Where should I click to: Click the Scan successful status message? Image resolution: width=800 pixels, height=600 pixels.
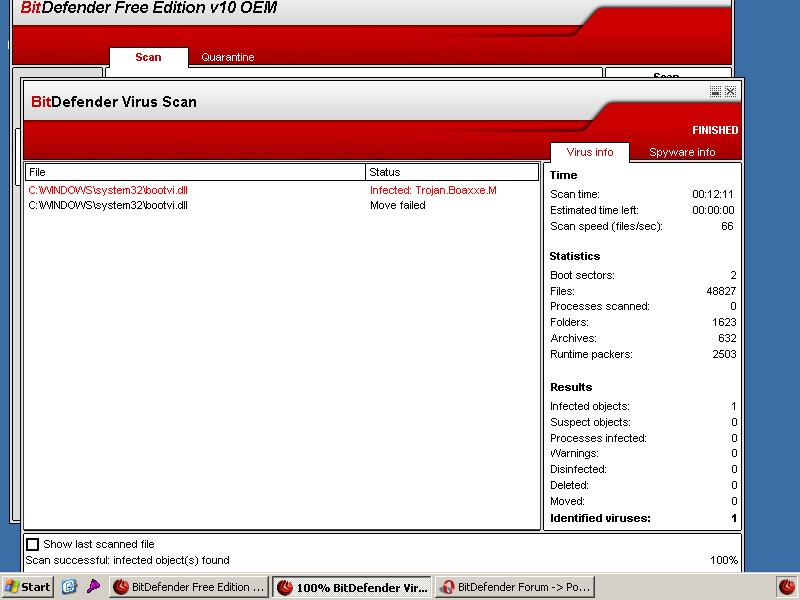128,560
